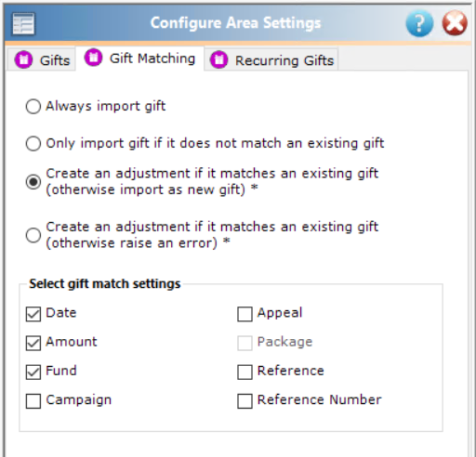Select the Gift Matching tab label
This screenshot has width=476, height=457.
click(x=152, y=59)
